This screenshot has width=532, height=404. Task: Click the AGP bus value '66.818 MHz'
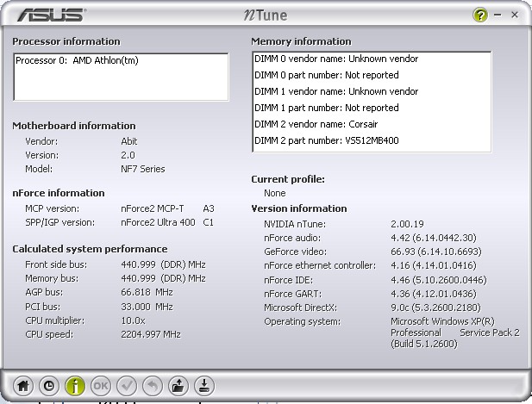pyautogui.click(x=147, y=292)
